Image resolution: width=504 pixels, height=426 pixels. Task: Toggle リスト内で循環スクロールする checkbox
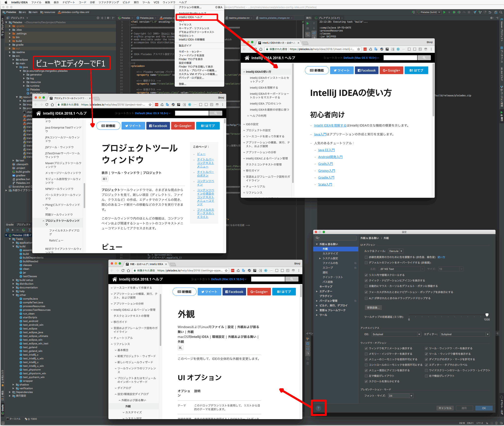pos(366,275)
